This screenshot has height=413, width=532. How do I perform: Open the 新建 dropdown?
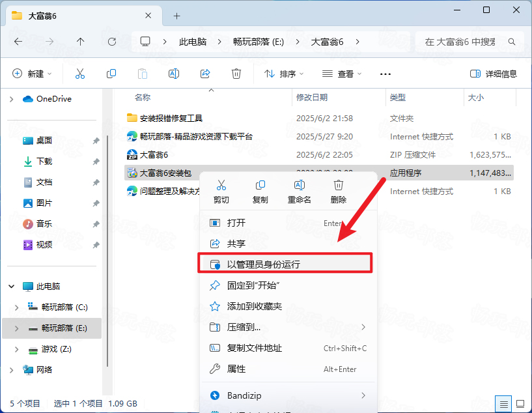coord(32,74)
